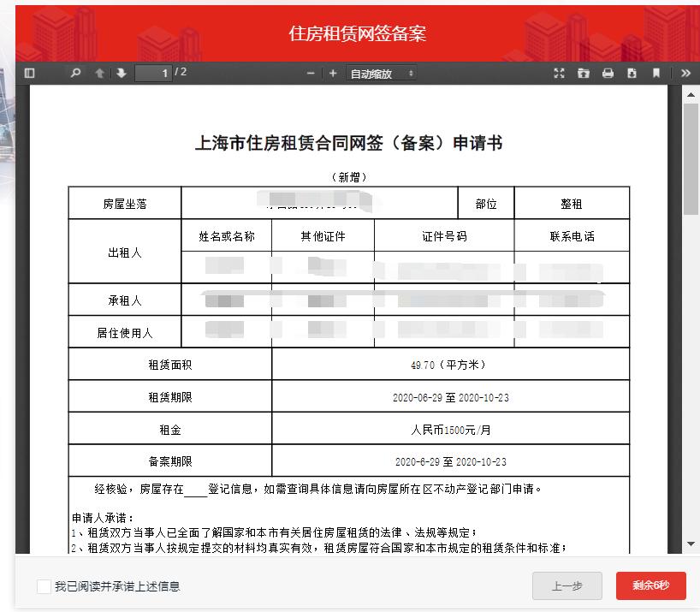Click the 人民币1500元/月 rent value
This screenshot has height=612, width=700.
point(450,430)
